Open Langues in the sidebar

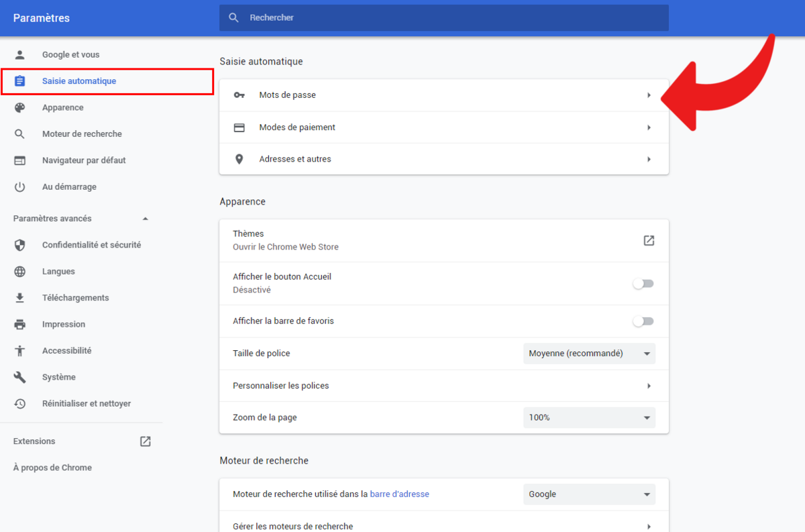(58, 272)
